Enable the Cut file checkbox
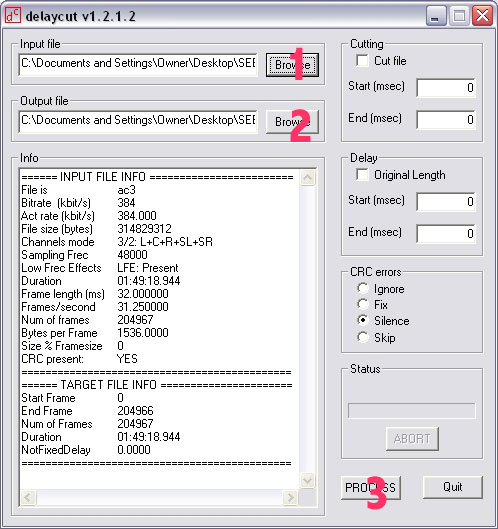The height and width of the screenshot is (529, 498). point(362,61)
